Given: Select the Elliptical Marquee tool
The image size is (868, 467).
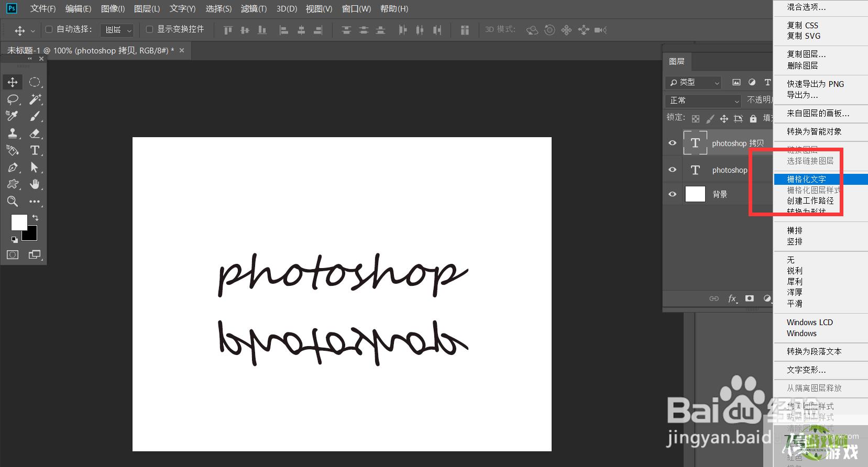Looking at the screenshot, I should click(35, 82).
